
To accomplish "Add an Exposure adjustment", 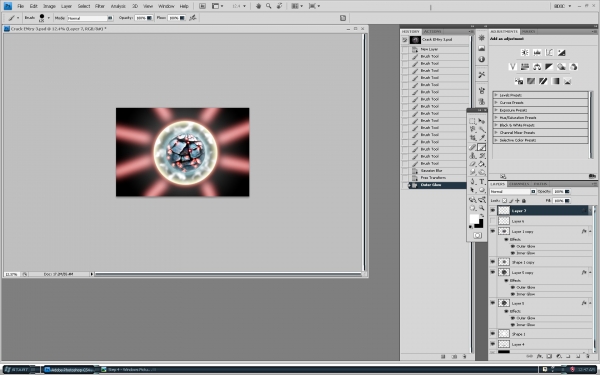I will (x=561, y=52).
